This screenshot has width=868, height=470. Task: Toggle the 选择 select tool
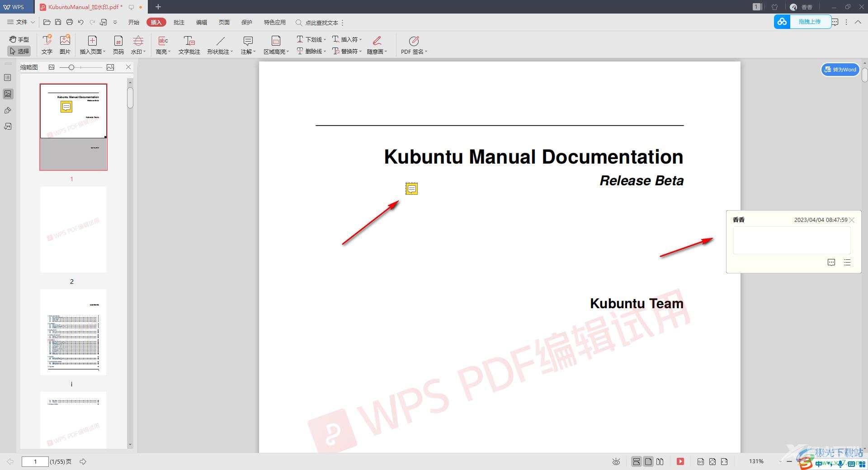pos(19,51)
